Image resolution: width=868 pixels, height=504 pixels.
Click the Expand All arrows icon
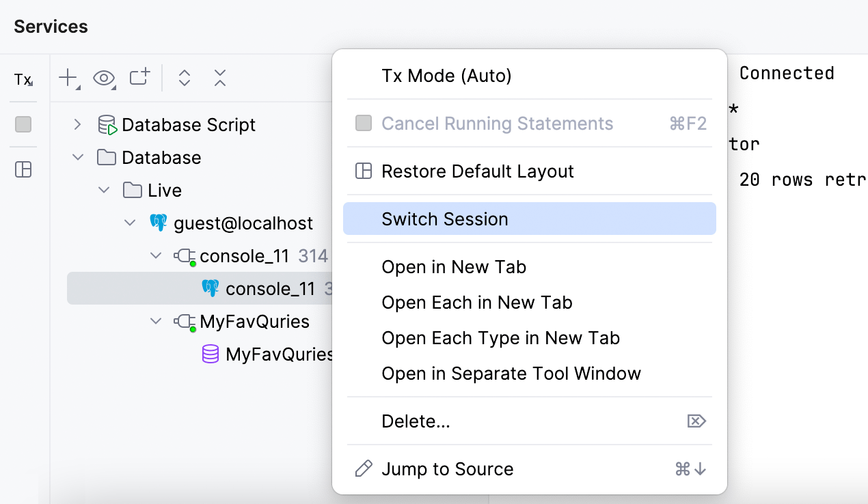point(184,78)
